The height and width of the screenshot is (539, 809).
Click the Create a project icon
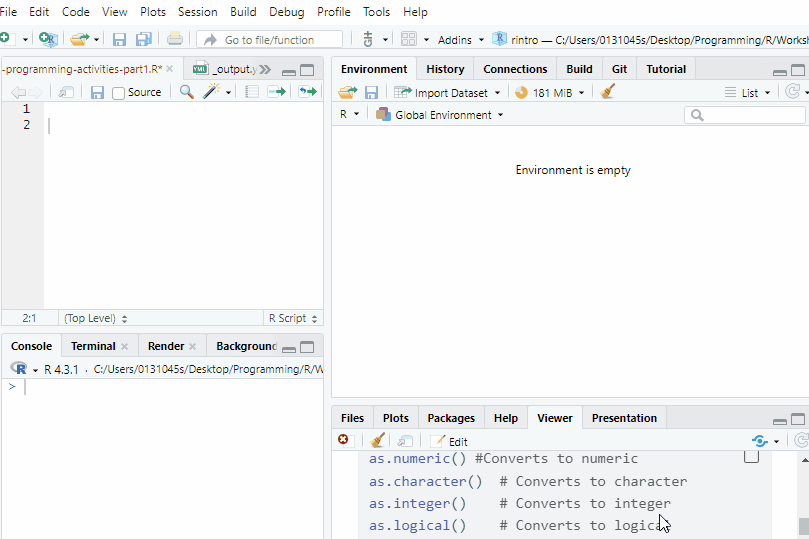pyautogui.click(x=47, y=40)
